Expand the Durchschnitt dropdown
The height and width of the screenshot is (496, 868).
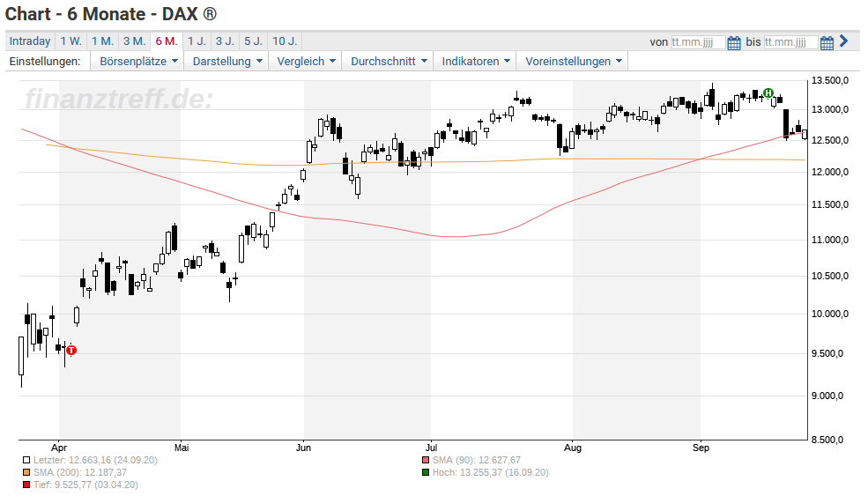click(389, 62)
